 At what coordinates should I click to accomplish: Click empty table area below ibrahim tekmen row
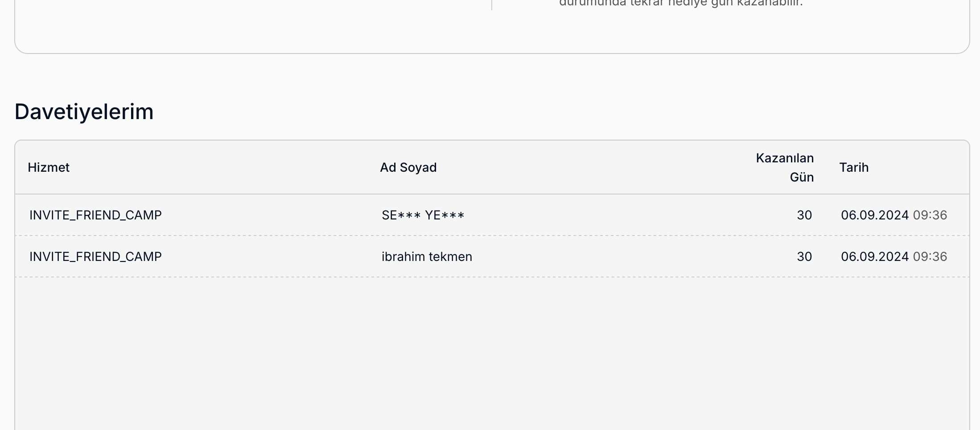pos(492,352)
